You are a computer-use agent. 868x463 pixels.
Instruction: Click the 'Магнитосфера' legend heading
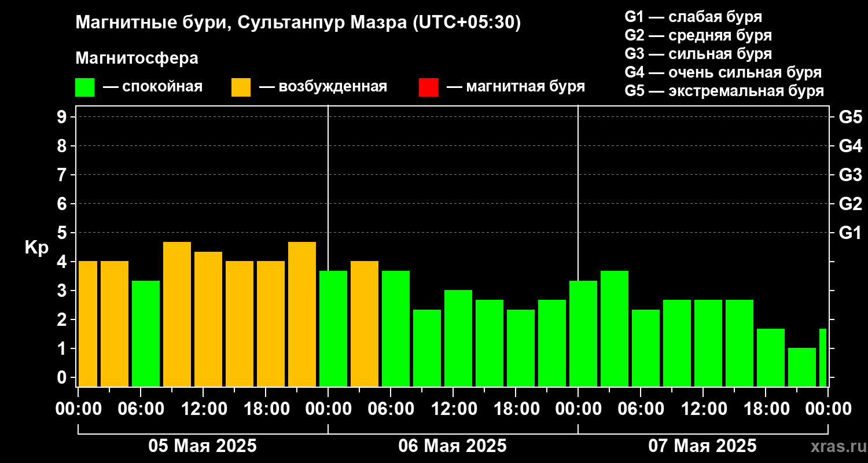coord(137,58)
